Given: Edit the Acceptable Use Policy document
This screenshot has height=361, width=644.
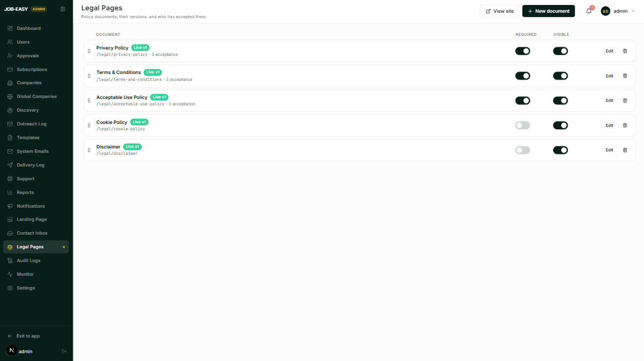Looking at the screenshot, I should click(609, 100).
